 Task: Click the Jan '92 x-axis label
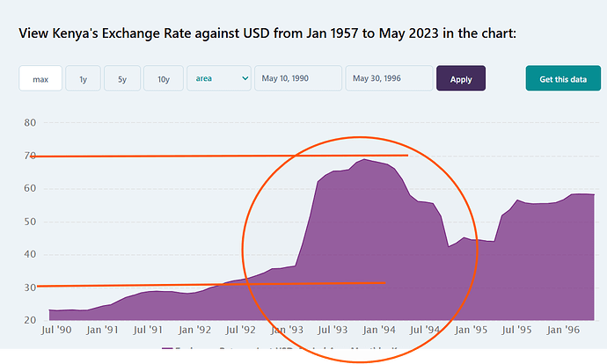(x=194, y=331)
